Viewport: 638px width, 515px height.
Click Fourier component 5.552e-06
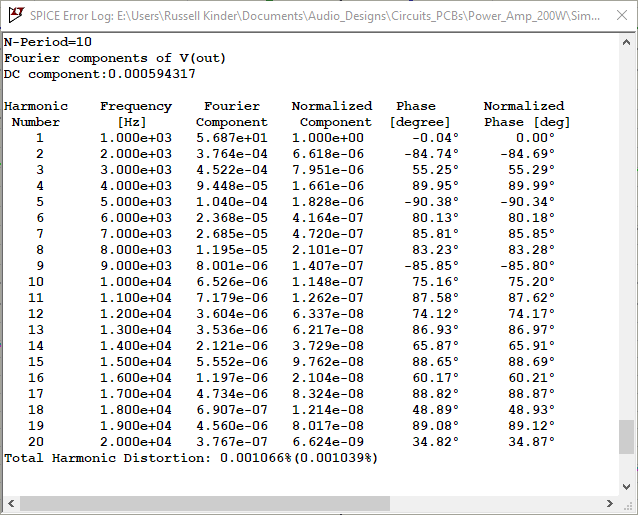tap(232, 362)
